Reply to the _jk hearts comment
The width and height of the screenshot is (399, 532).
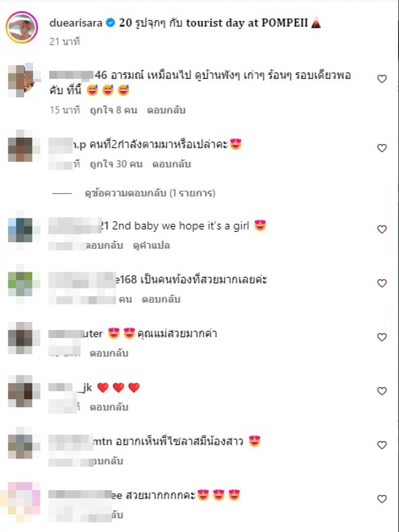(109, 407)
